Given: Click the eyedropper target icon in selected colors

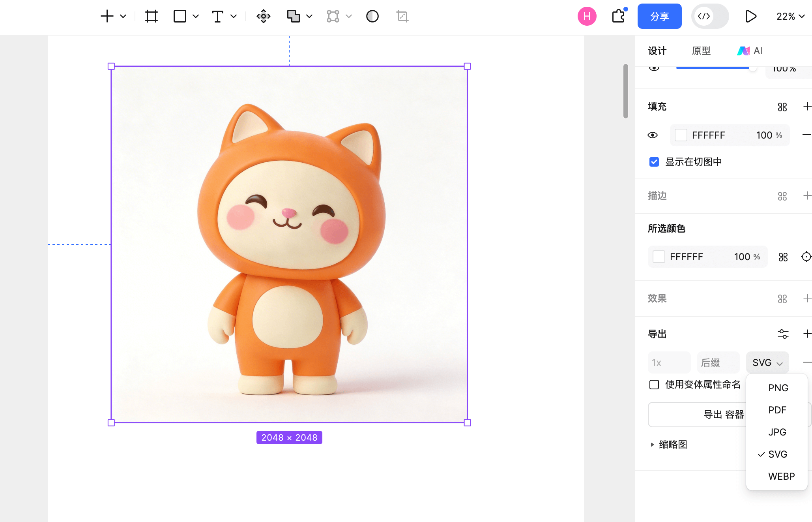Looking at the screenshot, I should (806, 257).
